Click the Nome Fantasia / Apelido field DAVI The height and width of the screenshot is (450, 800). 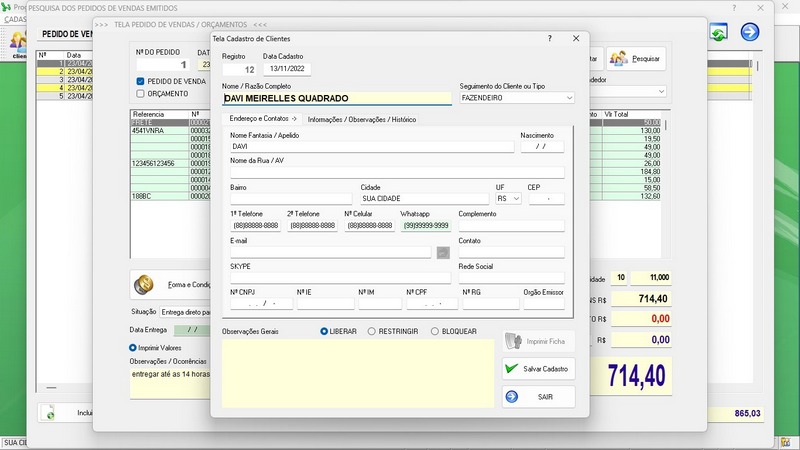click(372, 146)
